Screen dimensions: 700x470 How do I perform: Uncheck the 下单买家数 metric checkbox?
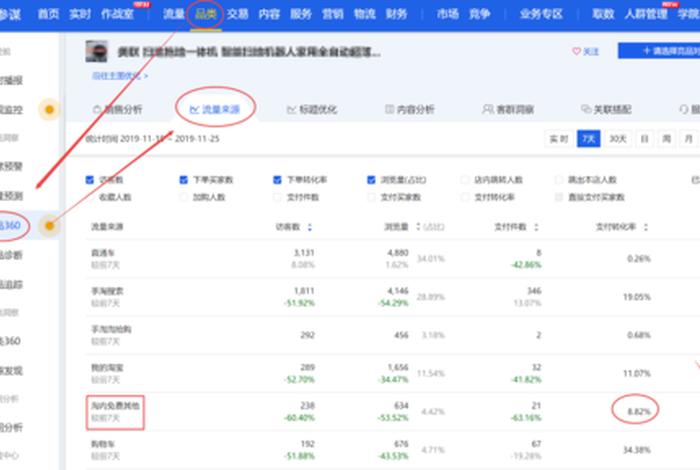[183, 180]
